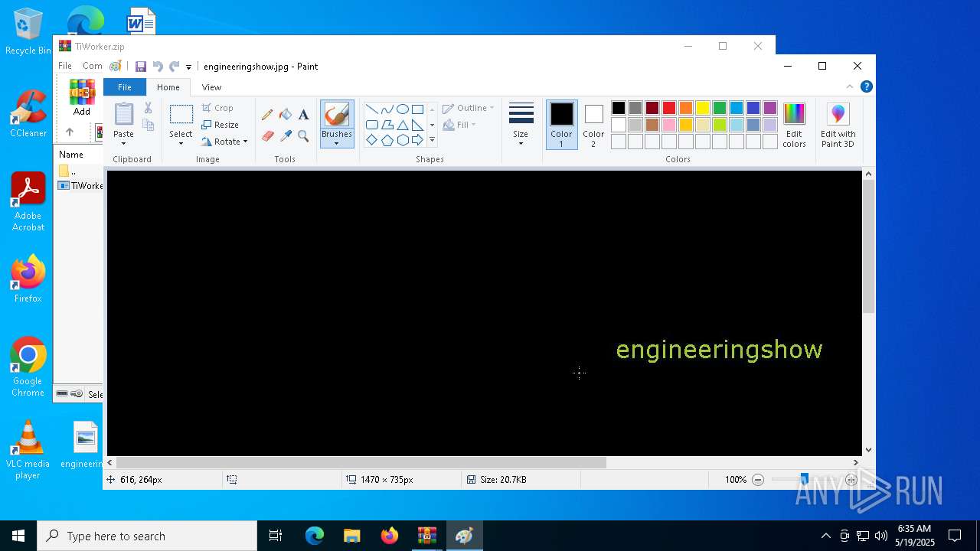The image size is (980, 551).
Task: Open Customize Quick Access Toolbar dropdown
Action: [188, 67]
